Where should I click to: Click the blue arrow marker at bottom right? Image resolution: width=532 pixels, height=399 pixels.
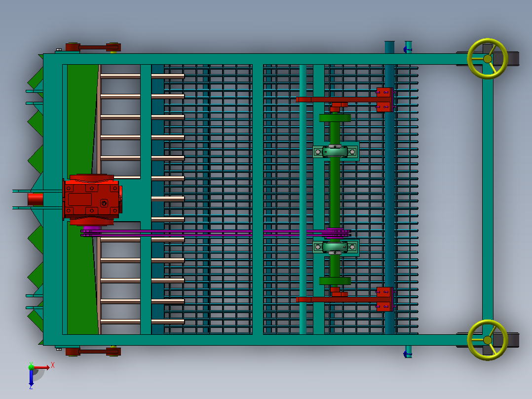click(408, 354)
